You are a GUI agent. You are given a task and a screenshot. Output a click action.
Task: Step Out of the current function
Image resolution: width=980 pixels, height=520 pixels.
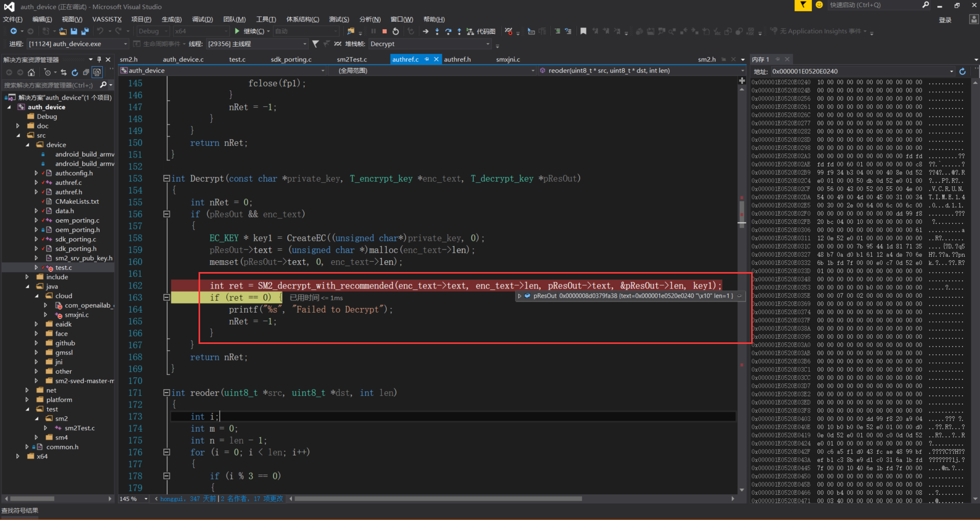point(459,31)
